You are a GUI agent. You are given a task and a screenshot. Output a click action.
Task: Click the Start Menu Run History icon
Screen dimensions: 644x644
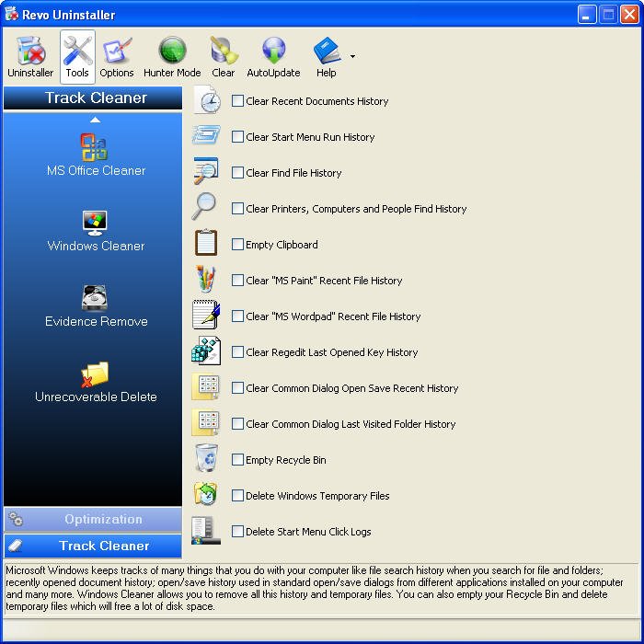click(206, 135)
